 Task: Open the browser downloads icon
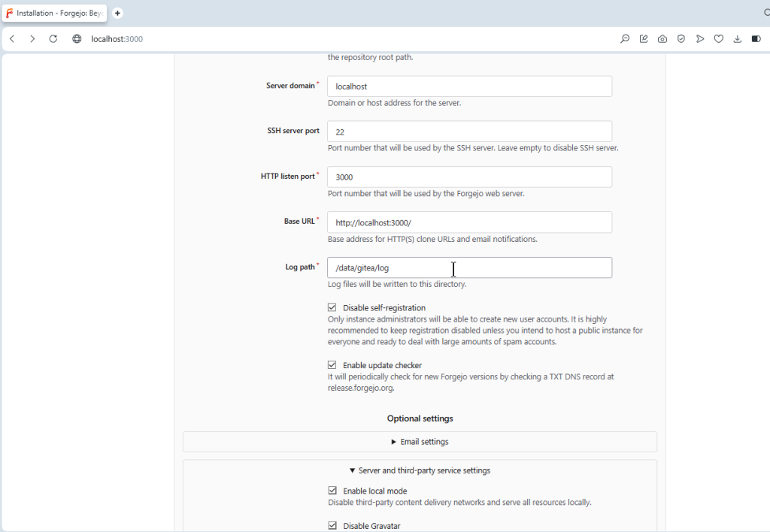point(738,39)
